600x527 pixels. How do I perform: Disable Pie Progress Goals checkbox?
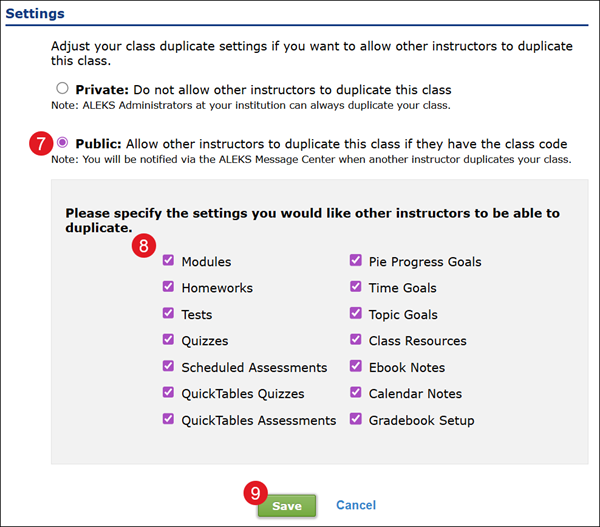[x=356, y=262]
